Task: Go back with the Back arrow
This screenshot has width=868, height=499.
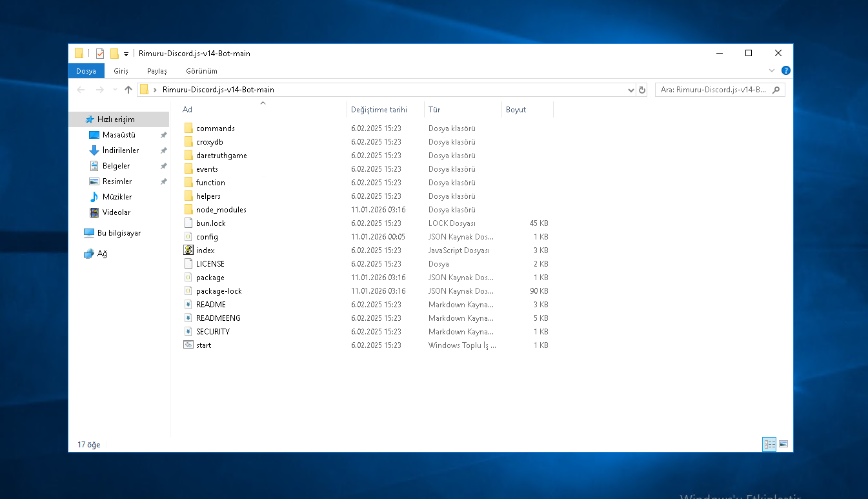Action: 81,90
